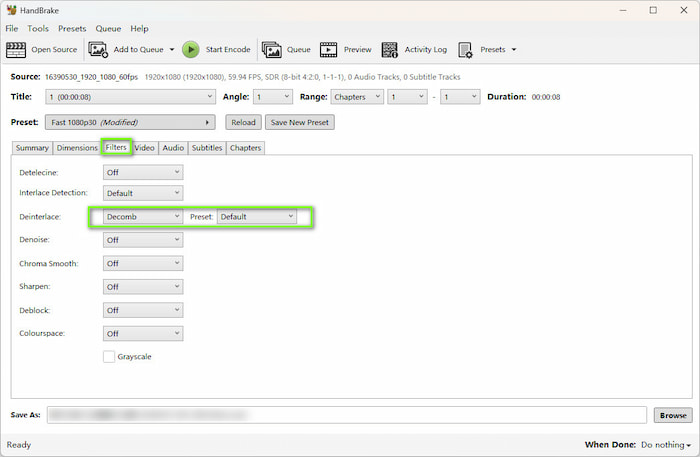Open the File menu
This screenshot has height=457, width=700.
[12, 29]
